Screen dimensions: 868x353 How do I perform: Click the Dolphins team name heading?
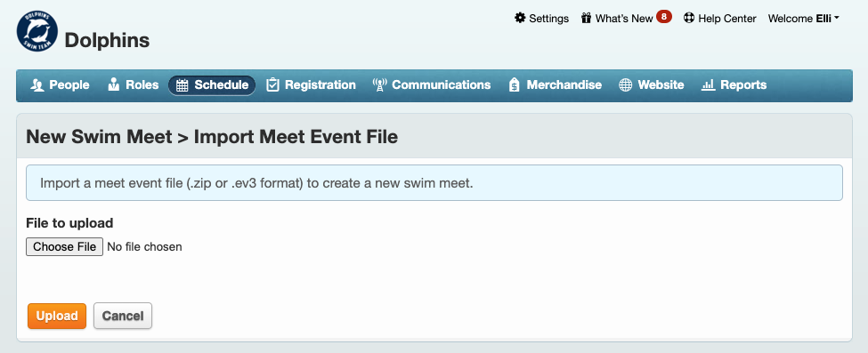click(x=107, y=40)
